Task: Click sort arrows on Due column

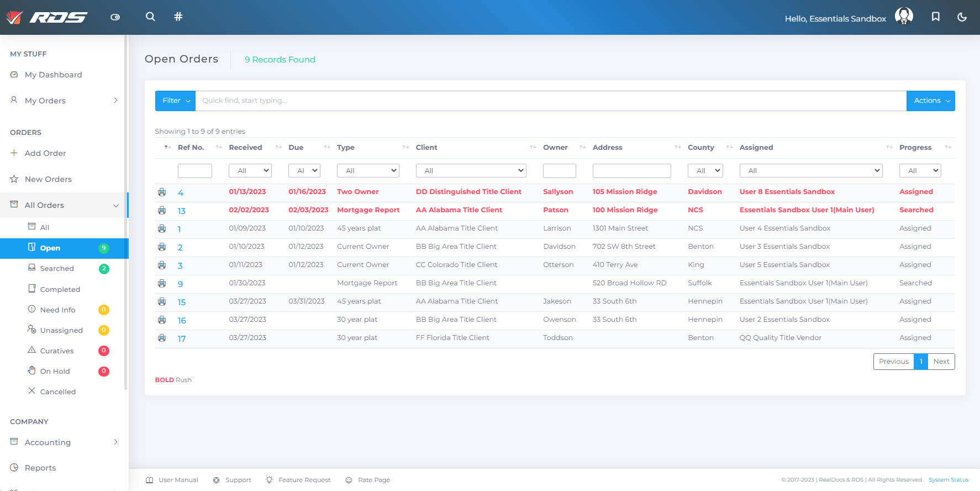Action: click(327, 147)
